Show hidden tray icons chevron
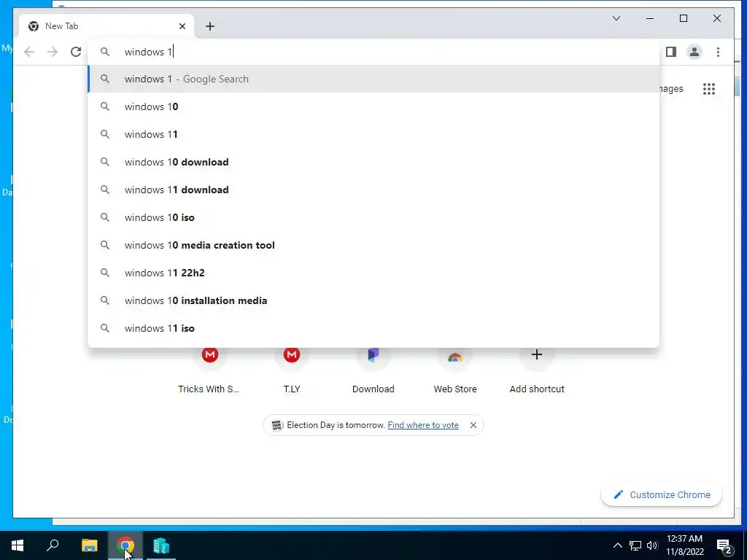 point(617,545)
